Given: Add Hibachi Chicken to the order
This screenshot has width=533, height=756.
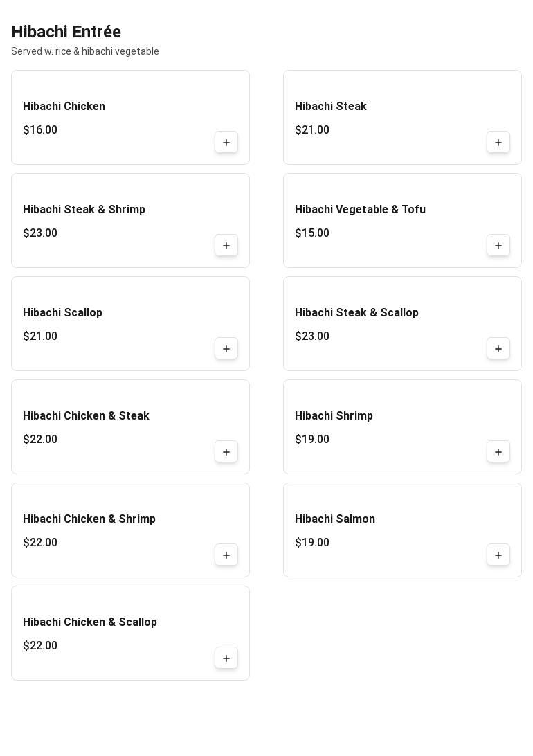Looking at the screenshot, I should point(226,143).
